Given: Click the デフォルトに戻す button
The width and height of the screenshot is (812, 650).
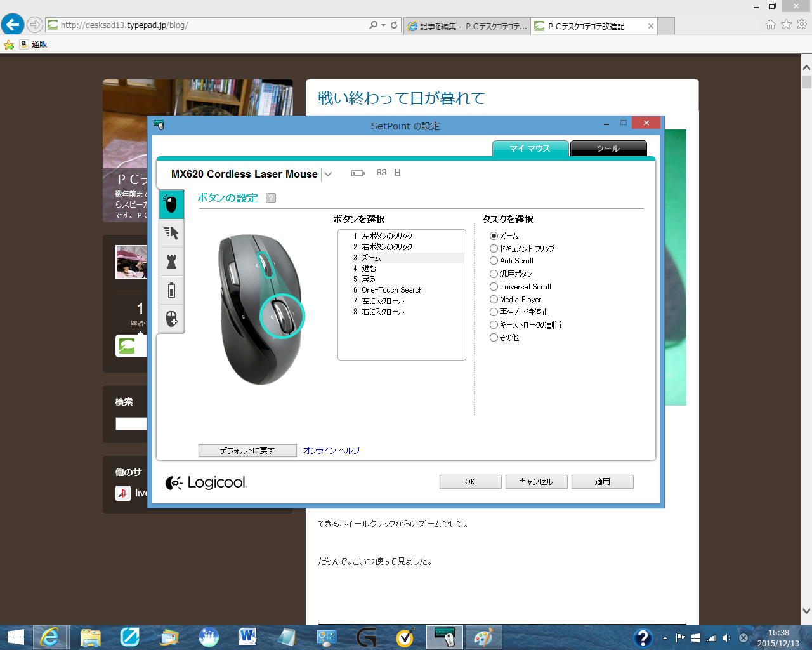Looking at the screenshot, I should 247,451.
